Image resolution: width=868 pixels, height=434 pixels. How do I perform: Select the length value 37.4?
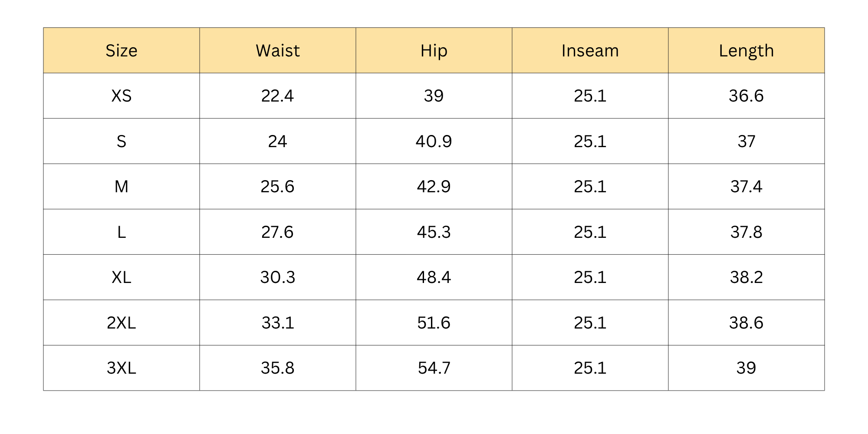[746, 187]
